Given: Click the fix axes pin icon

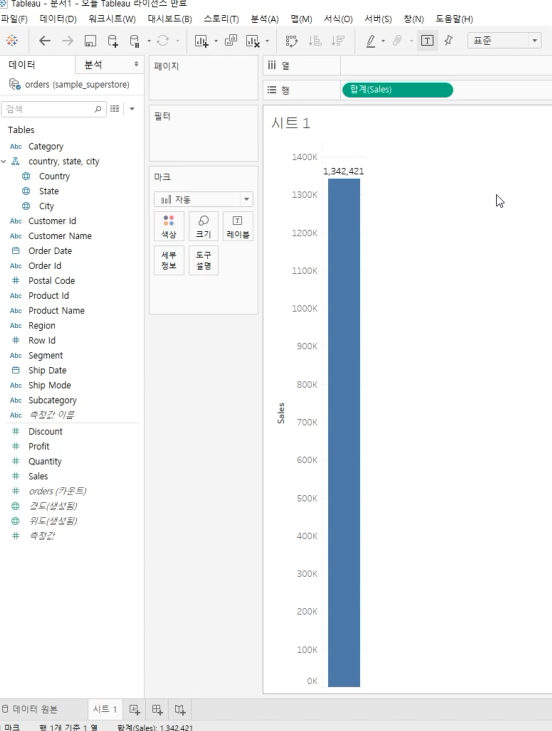Looking at the screenshot, I should [449, 41].
